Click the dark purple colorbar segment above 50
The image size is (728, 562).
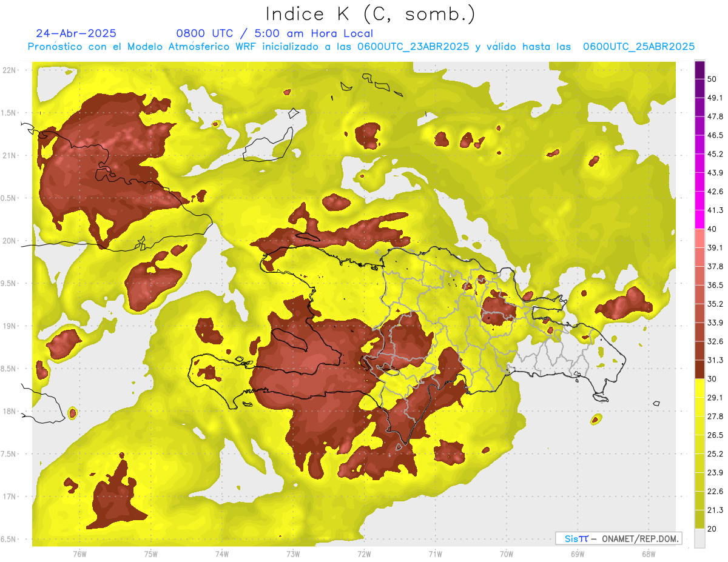(699, 70)
